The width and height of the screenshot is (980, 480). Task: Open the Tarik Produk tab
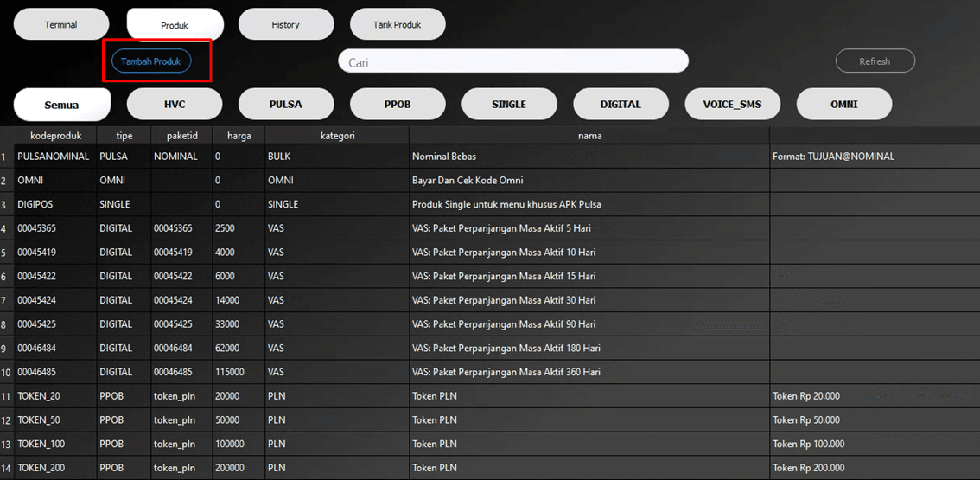(x=397, y=25)
